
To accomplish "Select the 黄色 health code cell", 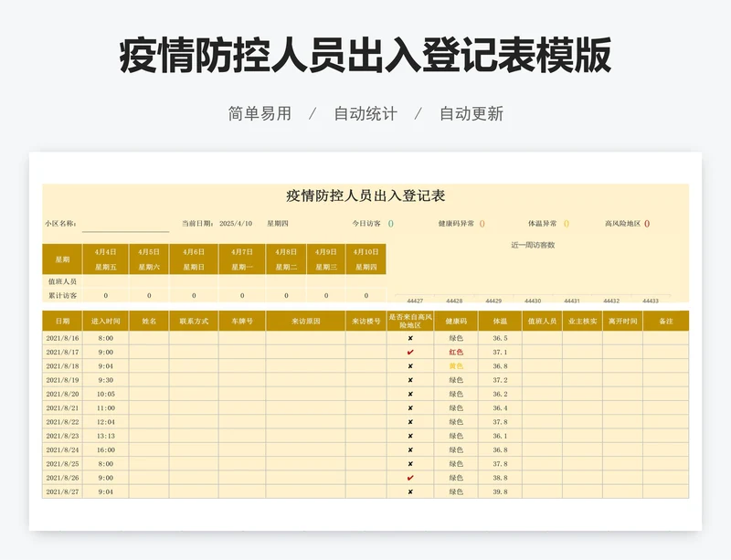I will [x=456, y=365].
